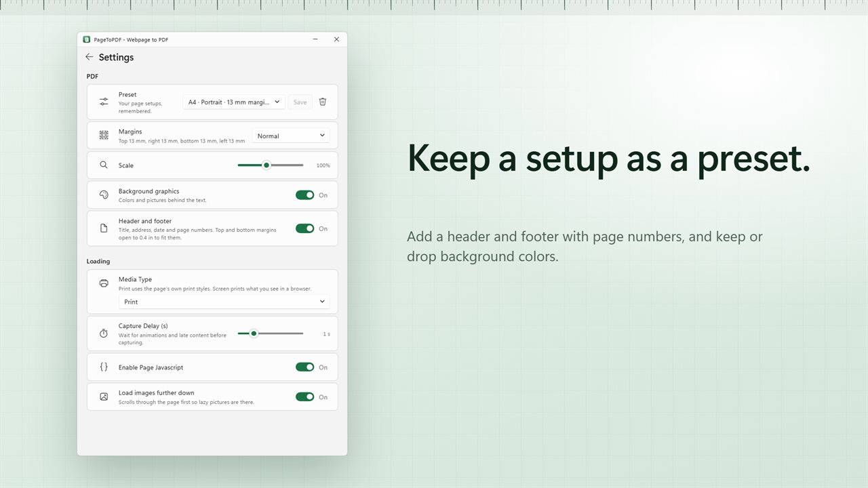868x488 pixels.
Task: Click margins description 'Top 13 mm, right 13 mm'
Action: (x=182, y=141)
